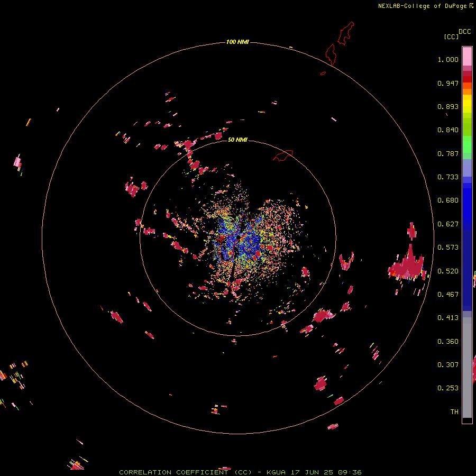Click the DCC product label above the scale
The height and width of the screenshot is (476, 476).
465,32
